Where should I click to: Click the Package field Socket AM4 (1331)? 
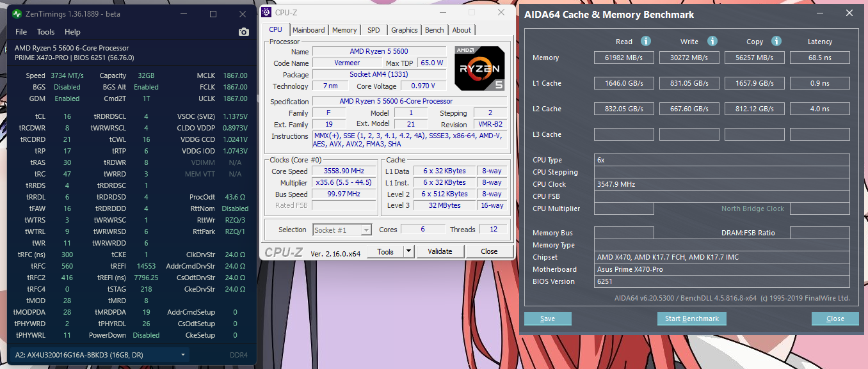point(379,75)
